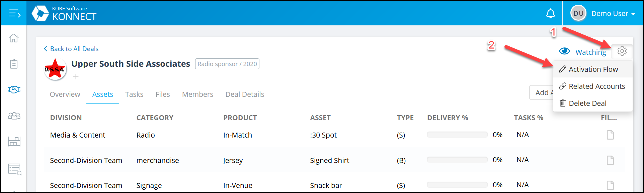Open file icon for :30 Spot row
The image size is (644, 193).
point(610,135)
